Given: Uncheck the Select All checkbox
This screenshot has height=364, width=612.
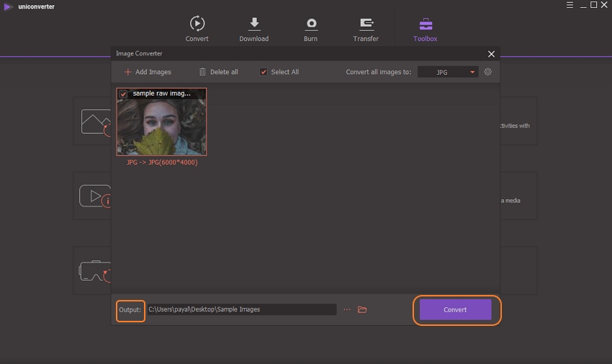Looking at the screenshot, I should click(x=264, y=72).
